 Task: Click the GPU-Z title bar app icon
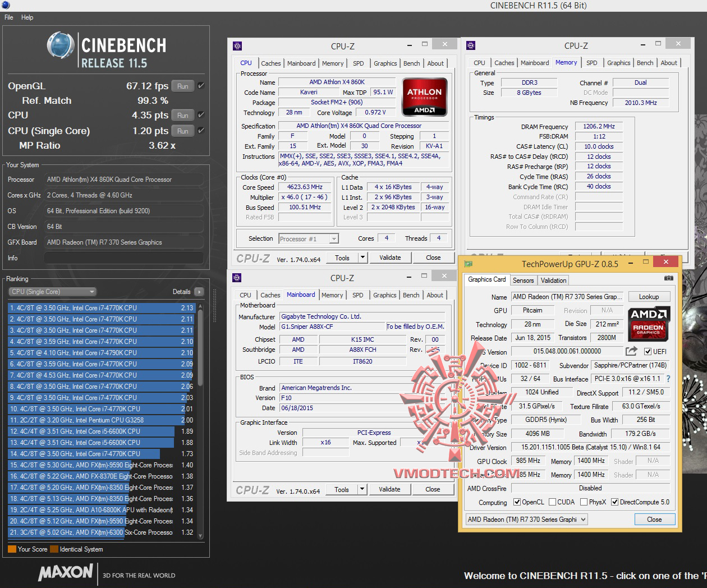(x=469, y=263)
